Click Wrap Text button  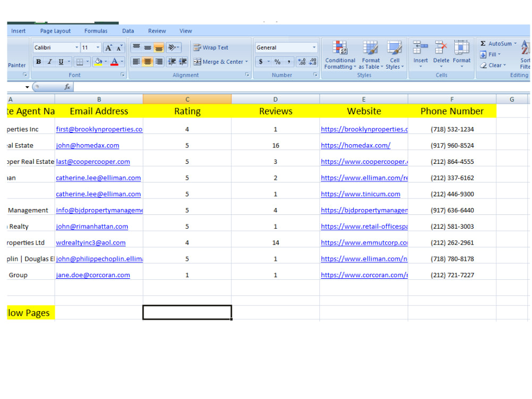click(211, 47)
